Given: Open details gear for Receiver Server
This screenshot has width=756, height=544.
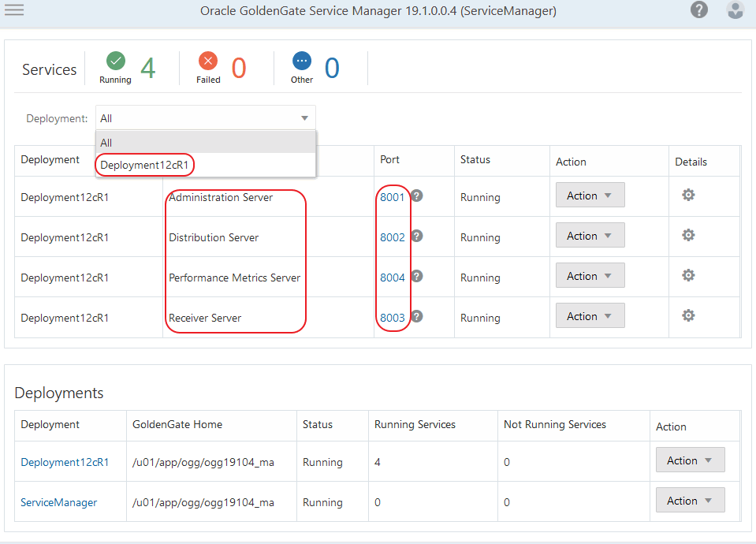Looking at the screenshot, I should click(x=688, y=315).
